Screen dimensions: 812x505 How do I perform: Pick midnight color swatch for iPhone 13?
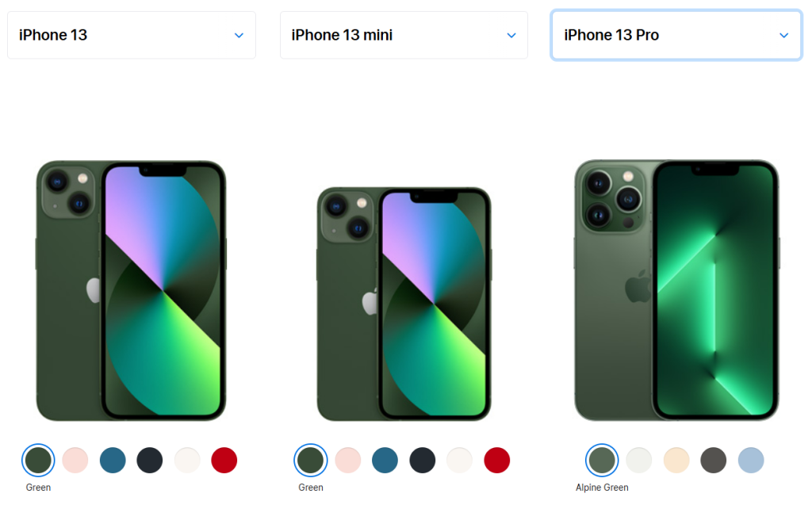coord(150,460)
